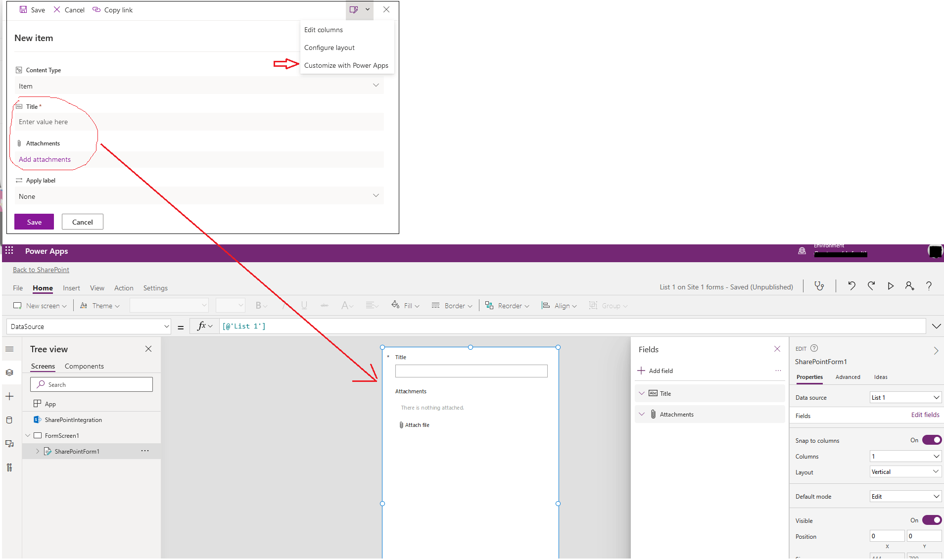Open the Columns count dropdown
The width and height of the screenshot is (944, 560).
[905, 456]
